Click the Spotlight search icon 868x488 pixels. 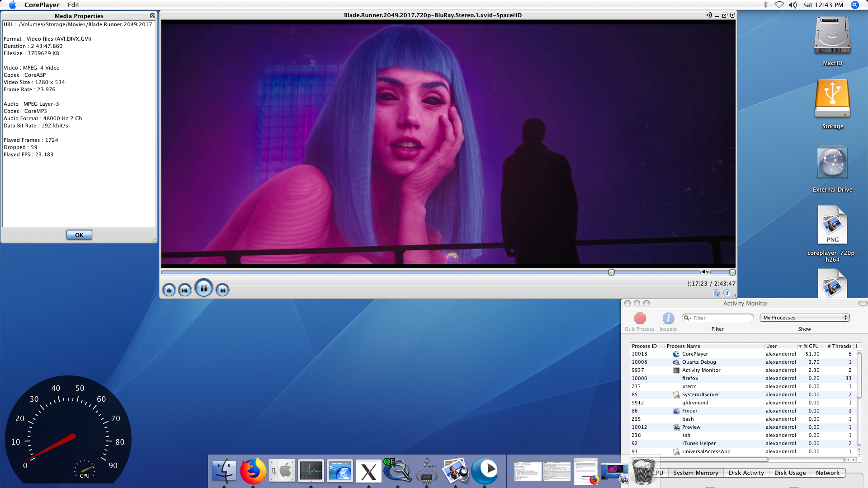[854, 5]
